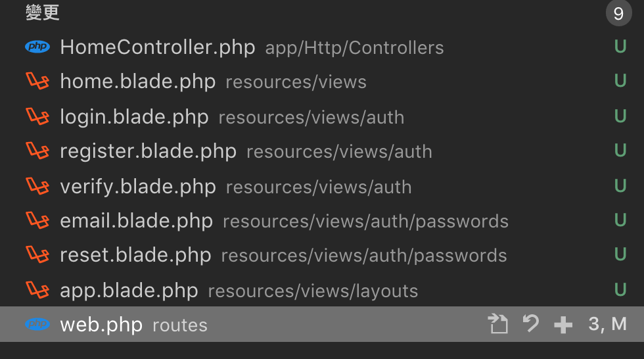Viewport: 644px width, 359px height.
Task: Click the PHP icon beside web.php
Action: click(x=37, y=324)
